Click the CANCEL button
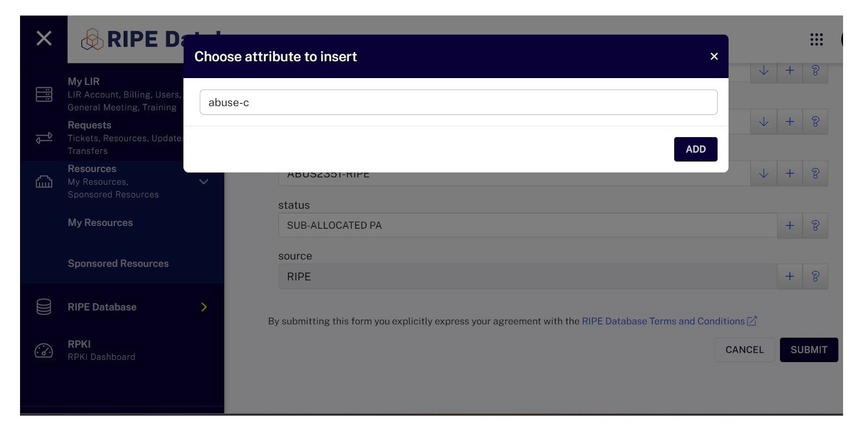 coord(744,350)
